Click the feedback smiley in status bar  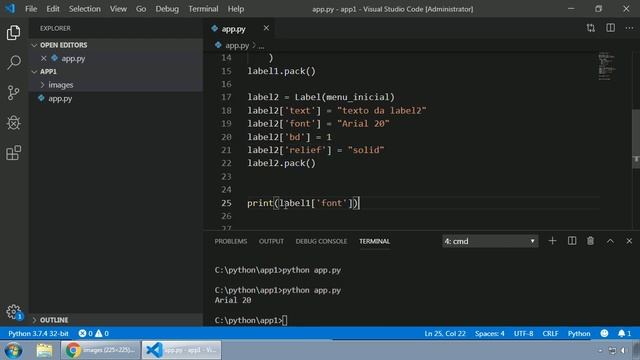604,333
